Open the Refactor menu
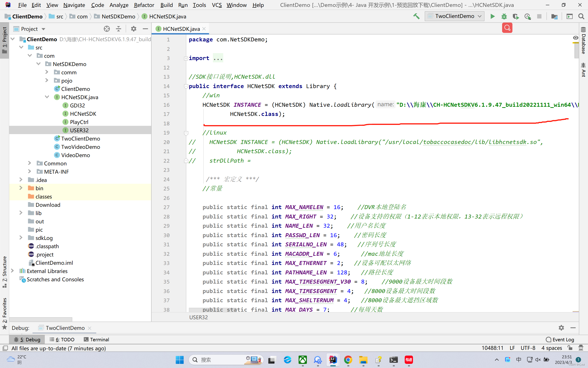The width and height of the screenshot is (588, 368). pyautogui.click(x=144, y=5)
